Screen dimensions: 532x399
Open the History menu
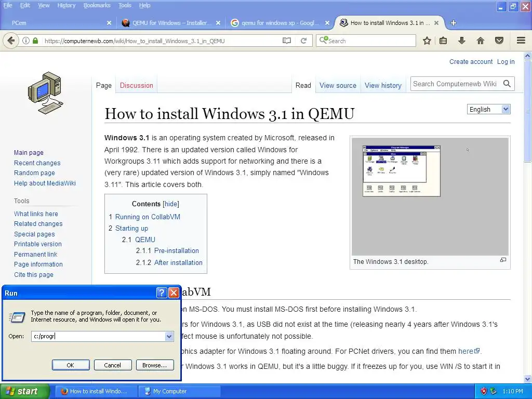click(66, 5)
